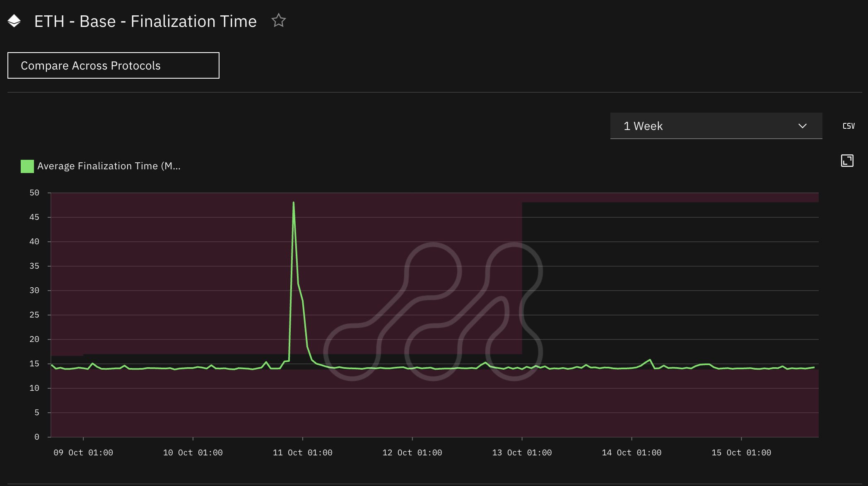
Task: Click the 50 value on y-axis
Action: pyautogui.click(x=34, y=193)
